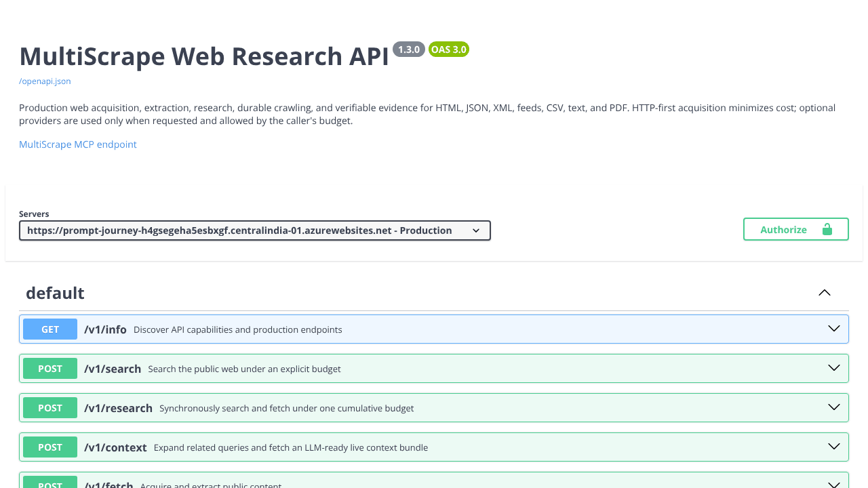The height and width of the screenshot is (488, 868).
Task: Collapse the default section chevron
Action: click(825, 293)
